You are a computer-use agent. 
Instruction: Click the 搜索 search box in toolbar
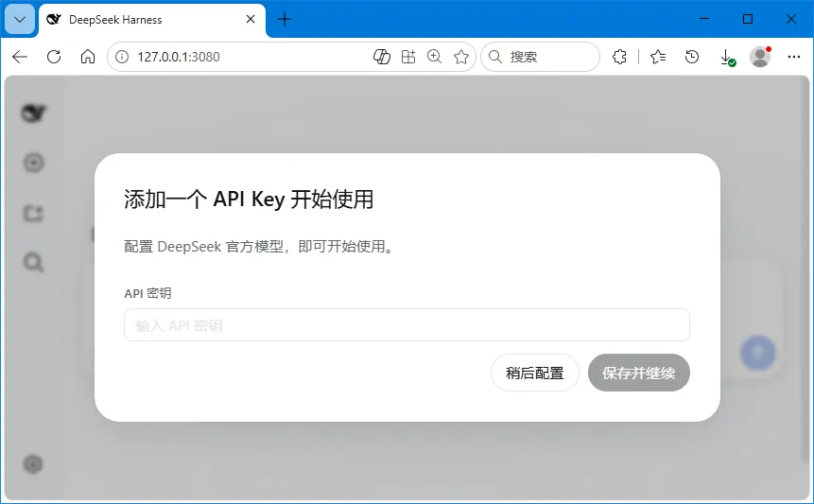pyautogui.click(x=540, y=57)
